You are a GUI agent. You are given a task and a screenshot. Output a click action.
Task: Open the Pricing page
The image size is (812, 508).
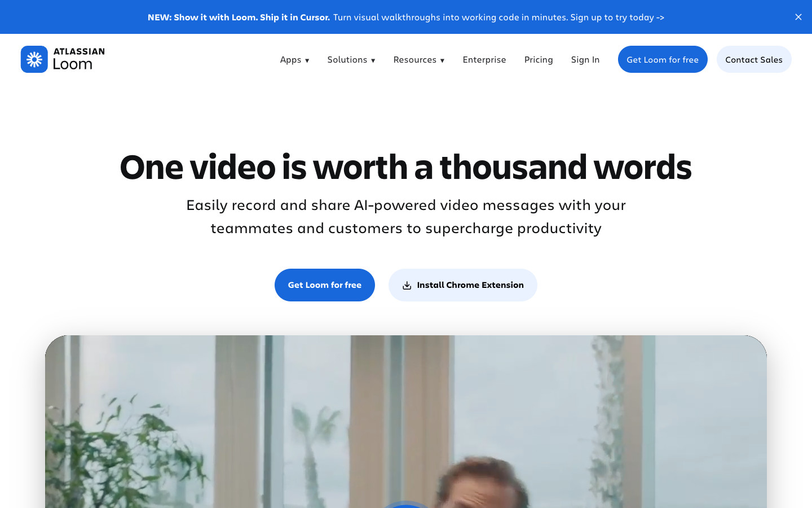tap(539, 60)
